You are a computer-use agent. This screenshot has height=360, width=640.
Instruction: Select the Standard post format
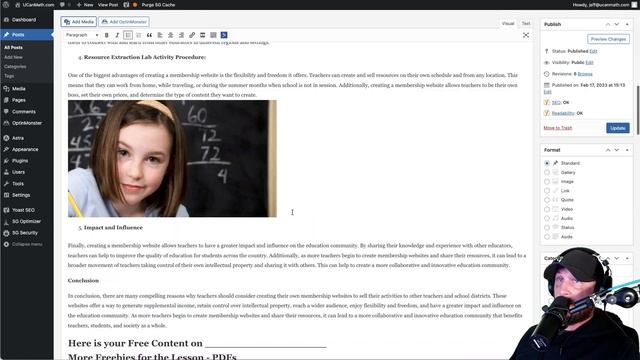[547, 163]
